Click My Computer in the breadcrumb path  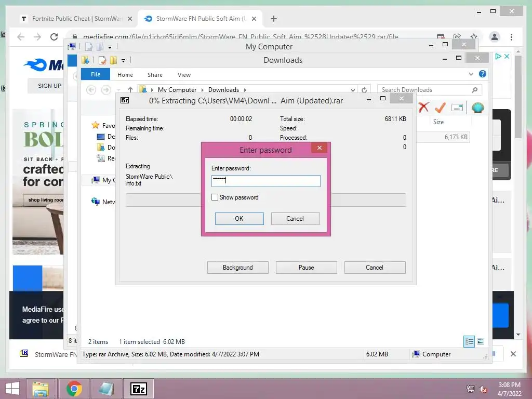177,89
